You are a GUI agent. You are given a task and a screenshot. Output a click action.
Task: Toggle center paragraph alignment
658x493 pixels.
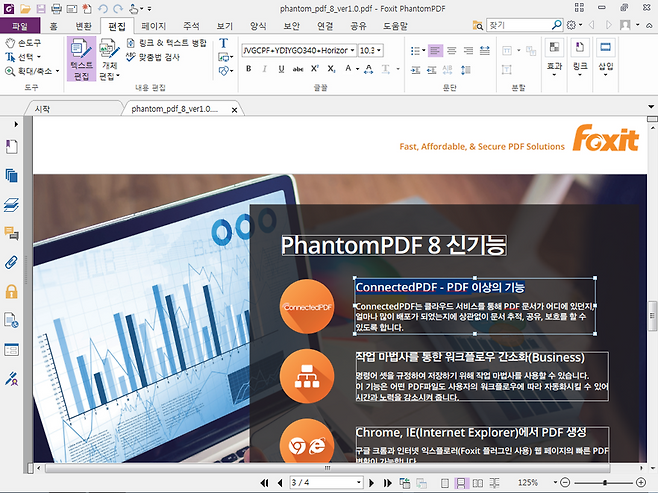coord(452,51)
